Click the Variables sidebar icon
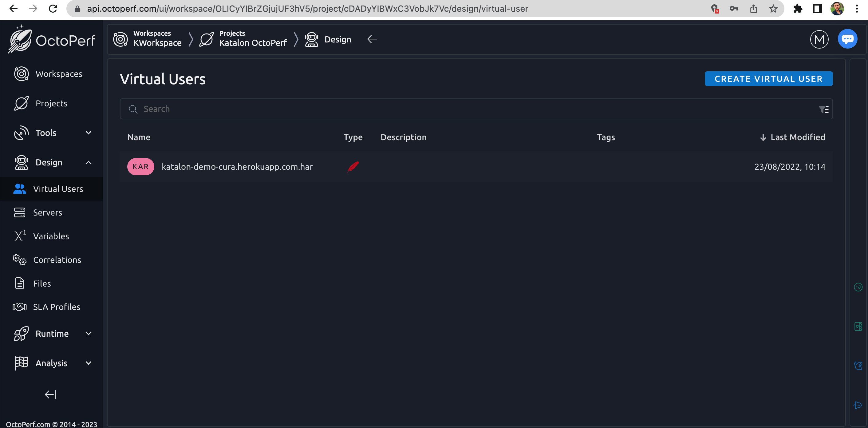Viewport: 868px width, 428px height. [20, 236]
